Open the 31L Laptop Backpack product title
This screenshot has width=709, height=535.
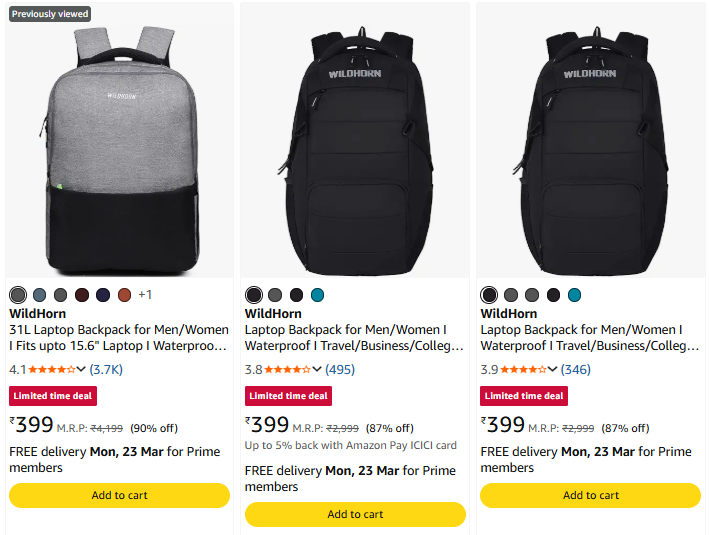[119, 337]
